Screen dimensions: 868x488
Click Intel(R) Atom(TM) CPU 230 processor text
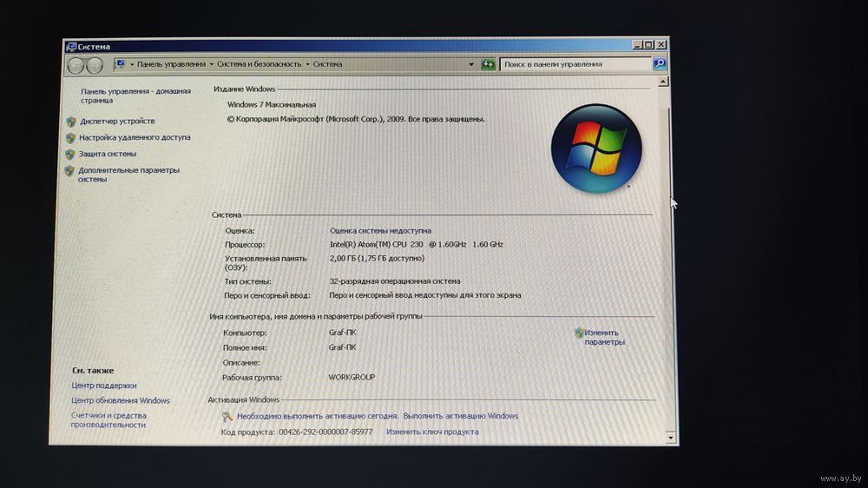point(417,244)
